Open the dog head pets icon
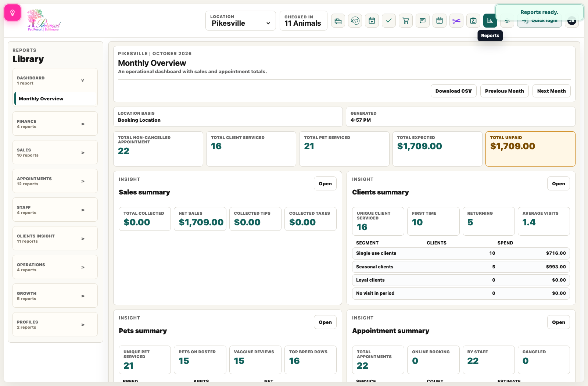Viewport: 588px width, 386px height. [x=355, y=21]
